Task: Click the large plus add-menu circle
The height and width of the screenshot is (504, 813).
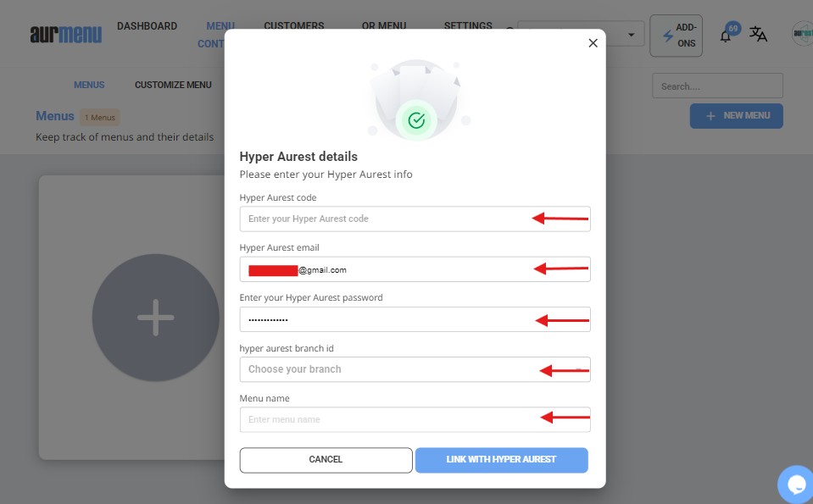Action: coord(155,318)
